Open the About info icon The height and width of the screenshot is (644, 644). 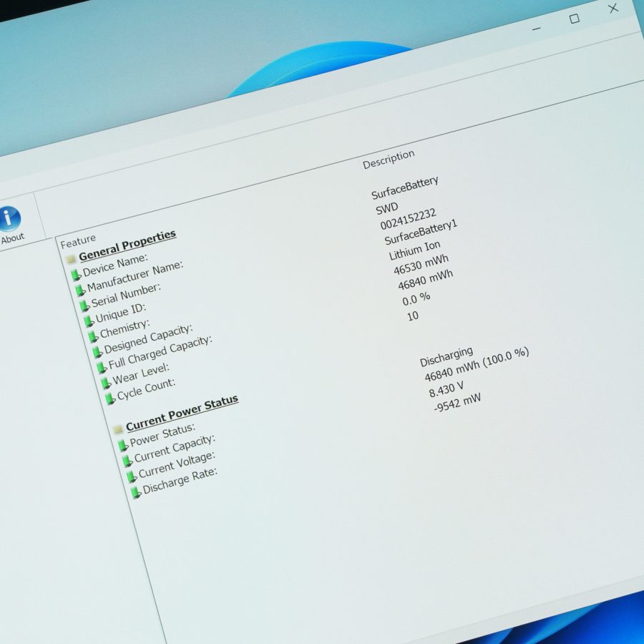[x=10, y=218]
